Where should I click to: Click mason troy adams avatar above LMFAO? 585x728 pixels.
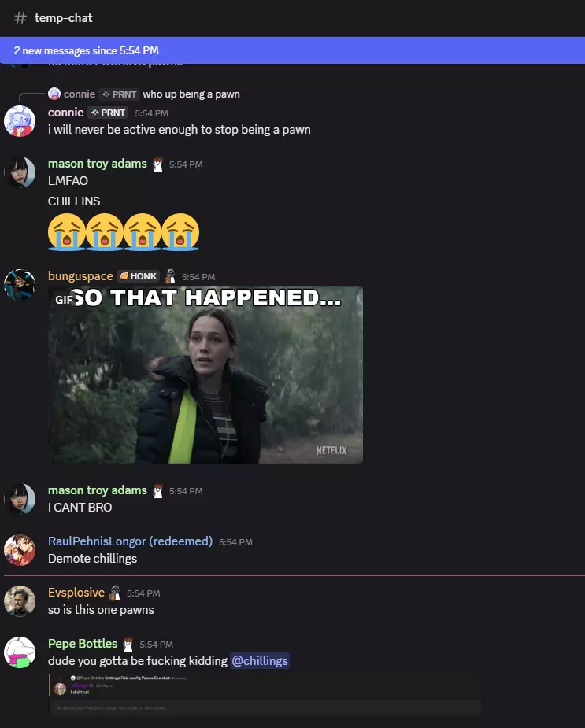[20, 172]
